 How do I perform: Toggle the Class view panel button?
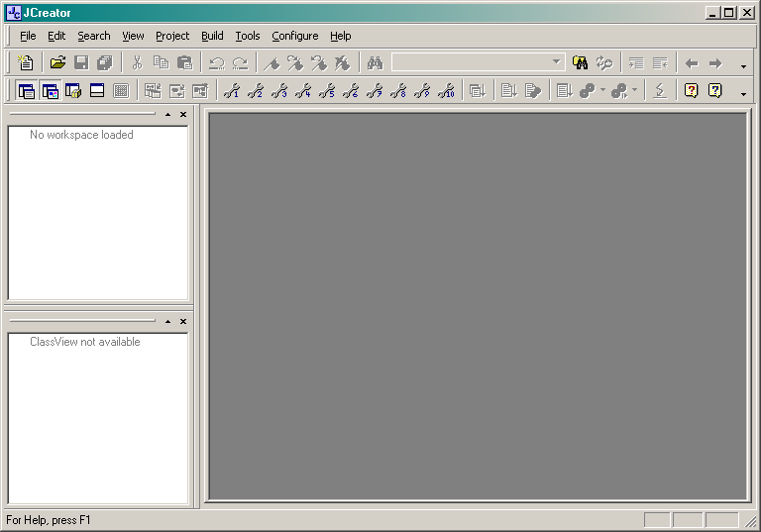(x=50, y=91)
